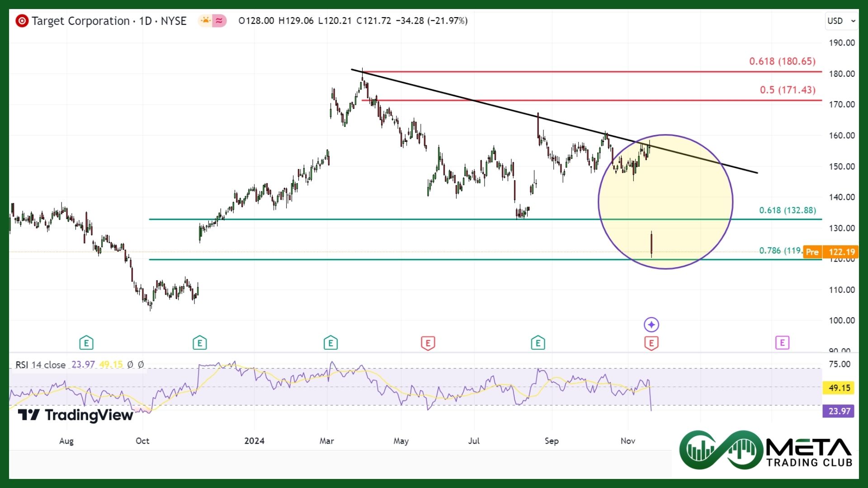The image size is (868, 488).
Task: Click the 100.00 price axis label
Action: (842, 320)
